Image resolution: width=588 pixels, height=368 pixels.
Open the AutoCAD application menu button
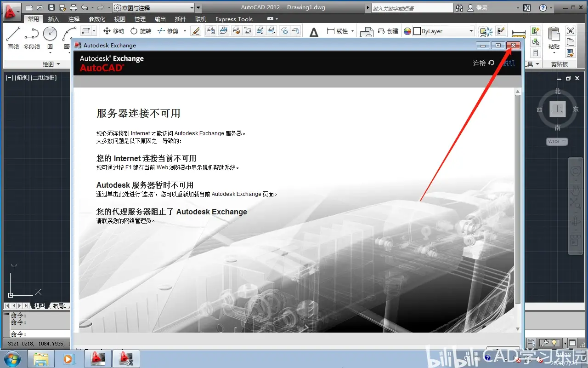click(x=12, y=11)
